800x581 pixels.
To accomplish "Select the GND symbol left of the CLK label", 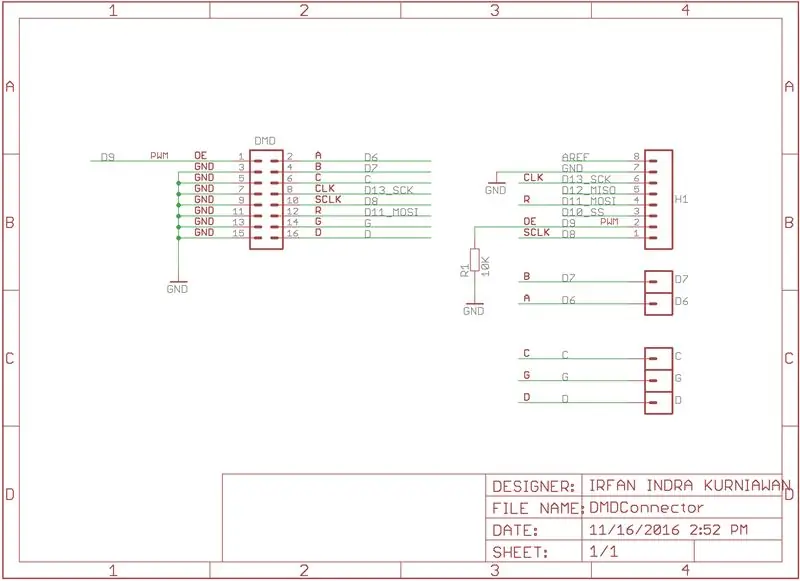I will click(x=495, y=188).
